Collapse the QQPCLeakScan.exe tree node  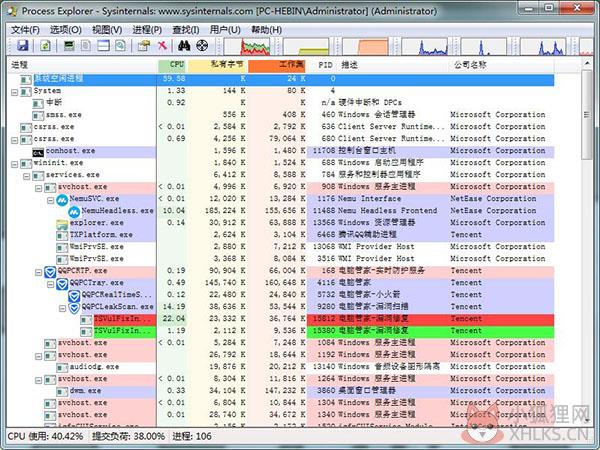click(x=62, y=308)
